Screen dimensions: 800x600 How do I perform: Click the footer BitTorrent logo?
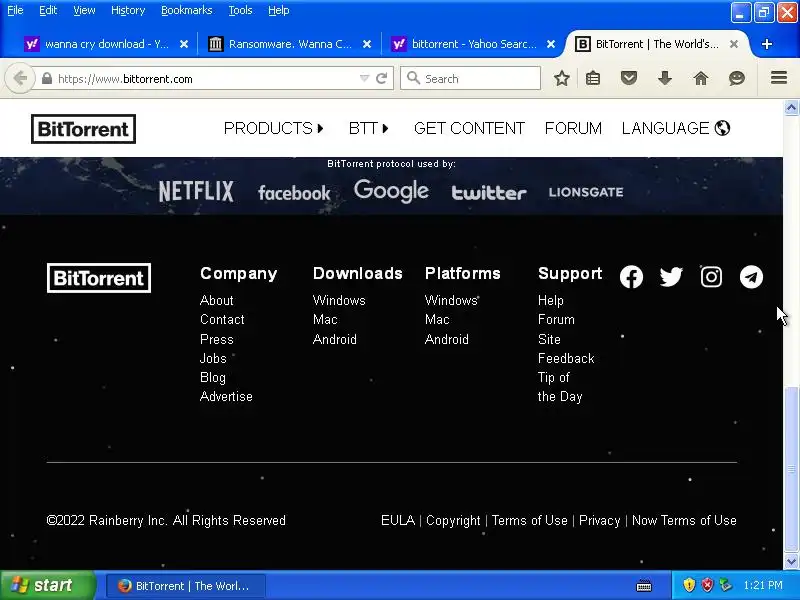point(98,278)
